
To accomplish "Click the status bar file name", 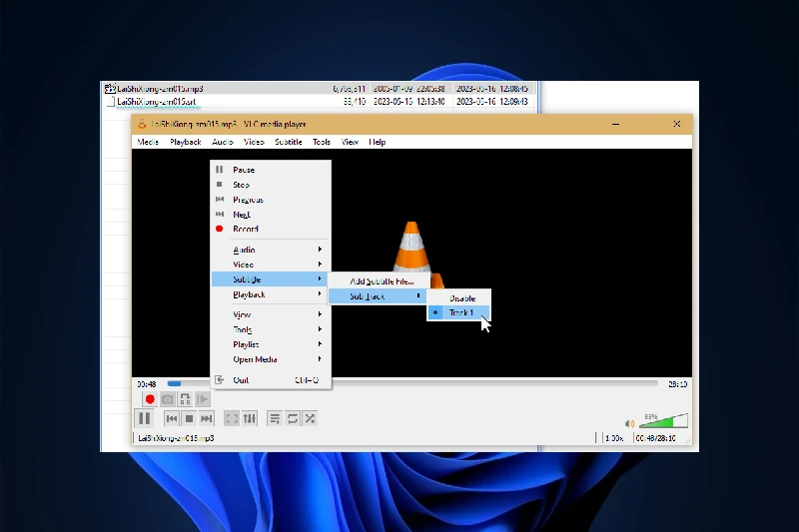I will [x=177, y=438].
